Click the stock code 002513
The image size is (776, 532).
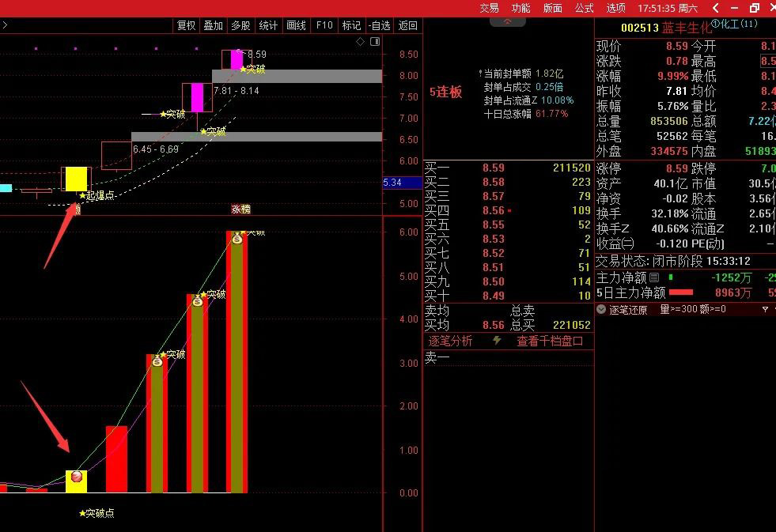pyautogui.click(x=639, y=28)
